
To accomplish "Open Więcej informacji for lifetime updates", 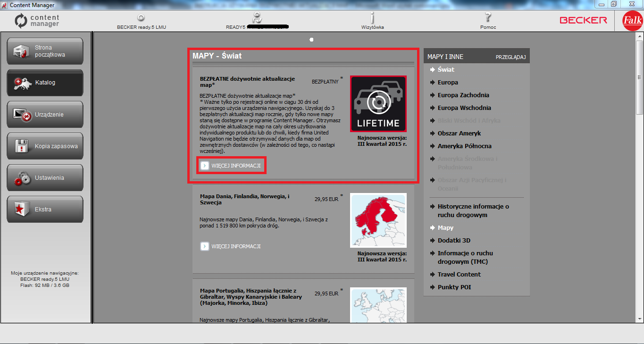I will [x=236, y=166].
